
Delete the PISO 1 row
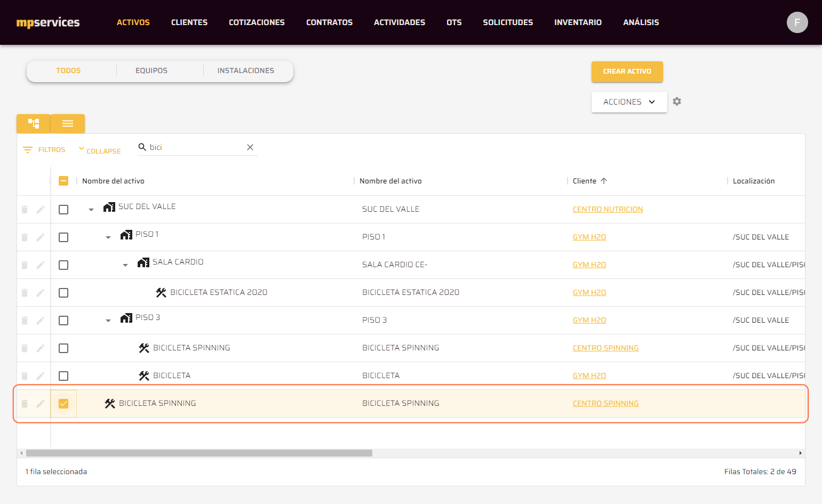click(x=25, y=237)
